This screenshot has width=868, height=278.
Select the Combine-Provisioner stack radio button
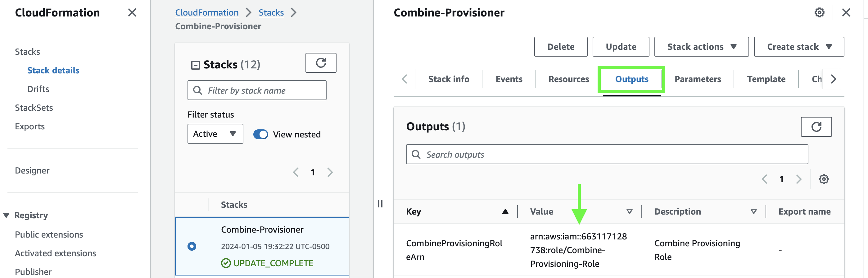[x=192, y=246]
